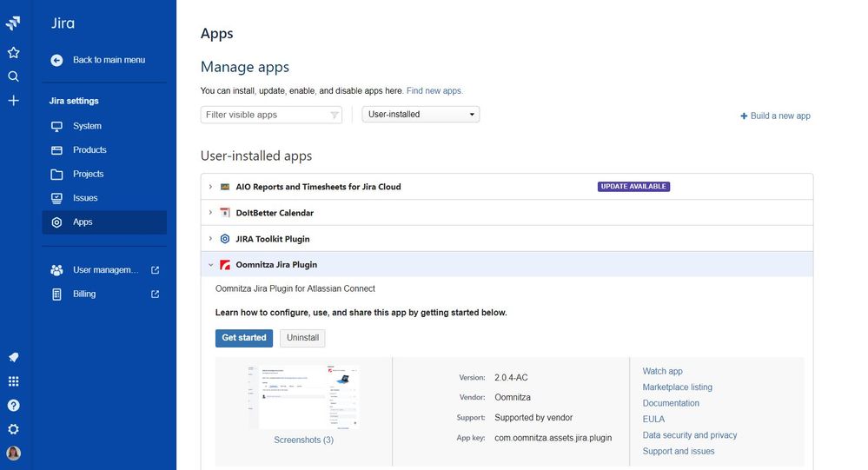
Task: Click the Get started button
Action: tap(244, 338)
